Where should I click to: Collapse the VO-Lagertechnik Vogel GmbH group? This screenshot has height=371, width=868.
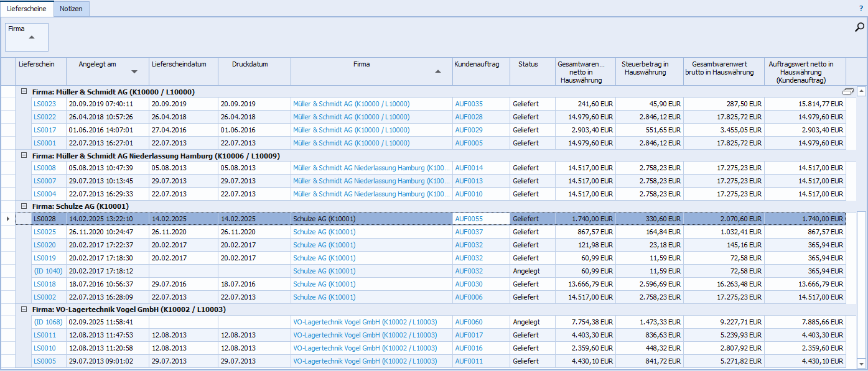[24, 309]
